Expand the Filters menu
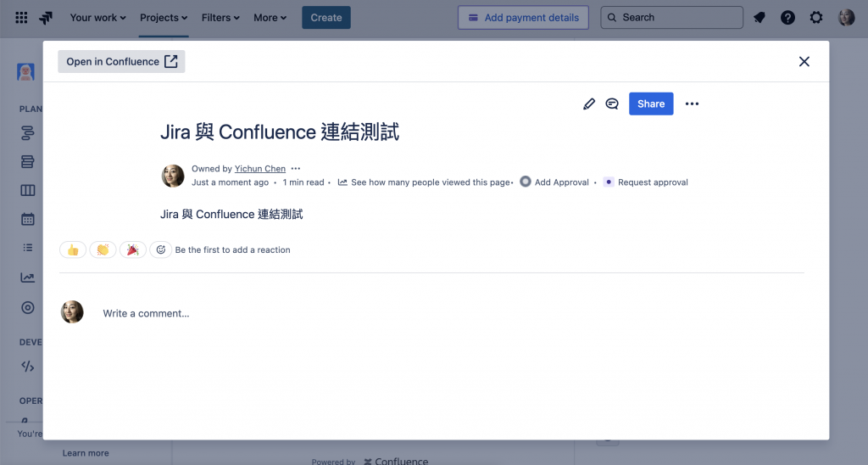868x465 pixels. point(220,18)
